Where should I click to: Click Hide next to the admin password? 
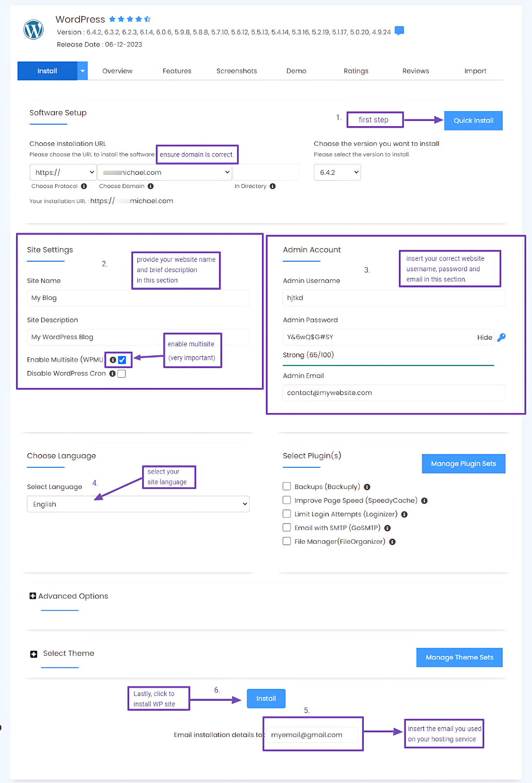point(485,337)
